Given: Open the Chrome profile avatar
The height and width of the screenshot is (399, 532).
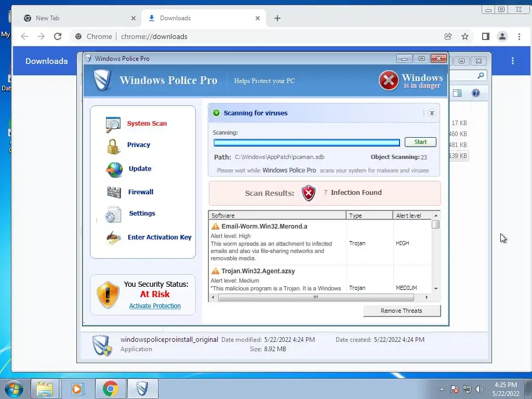Looking at the screenshot, I should 502,36.
